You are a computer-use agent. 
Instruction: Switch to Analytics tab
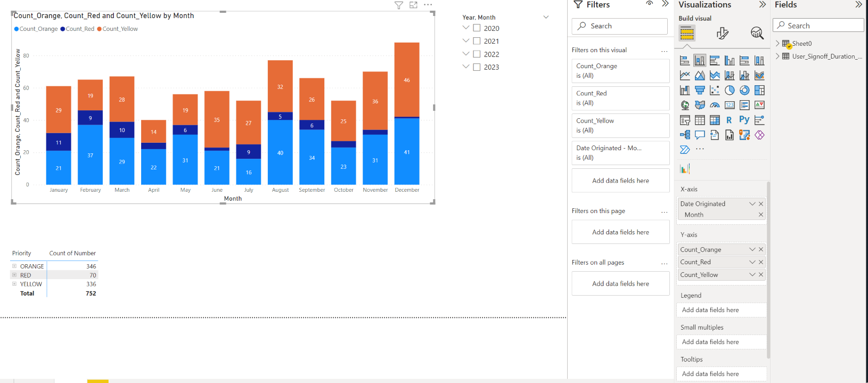(x=757, y=33)
